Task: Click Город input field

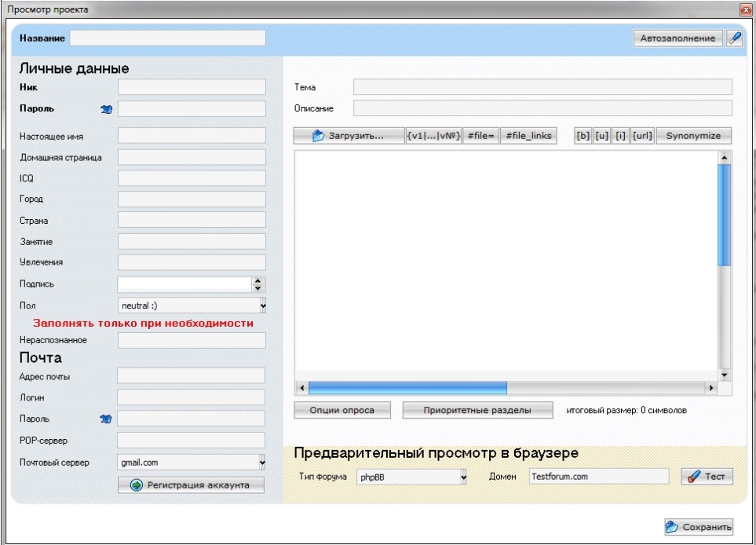Action: [x=192, y=199]
